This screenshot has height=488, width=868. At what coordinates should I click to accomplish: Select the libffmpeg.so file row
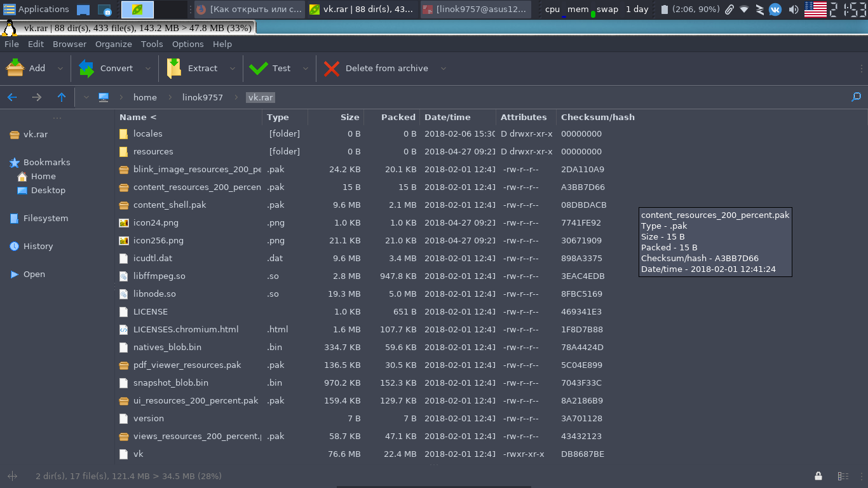click(159, 276)
